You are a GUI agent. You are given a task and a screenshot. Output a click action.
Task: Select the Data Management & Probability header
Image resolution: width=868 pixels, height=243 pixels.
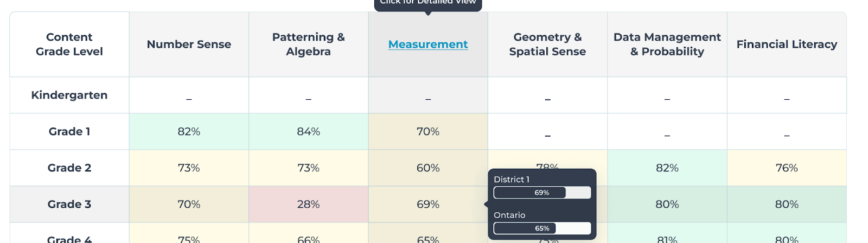[x=667, y=44]
